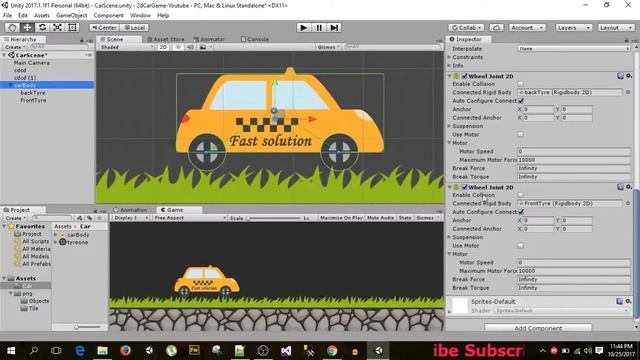Toggle scene audio icon in Scene toolbar
The image size is (640, 360).
tap(190, 47)
